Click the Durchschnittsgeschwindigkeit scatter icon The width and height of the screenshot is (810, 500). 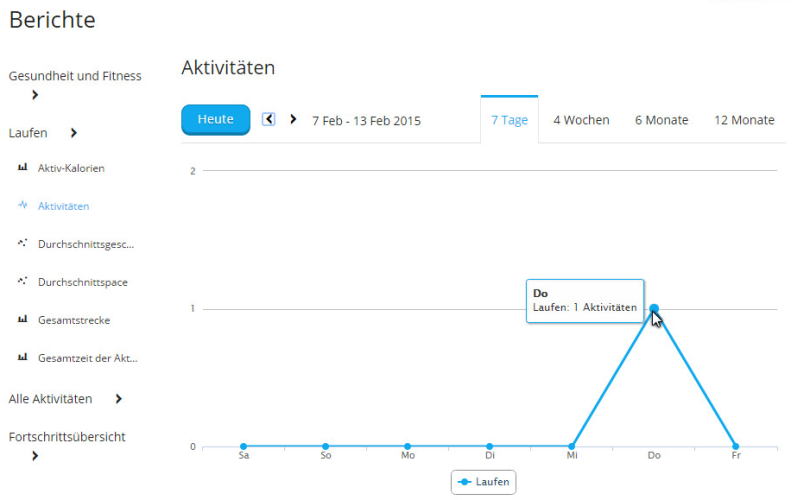coord(22,244)
